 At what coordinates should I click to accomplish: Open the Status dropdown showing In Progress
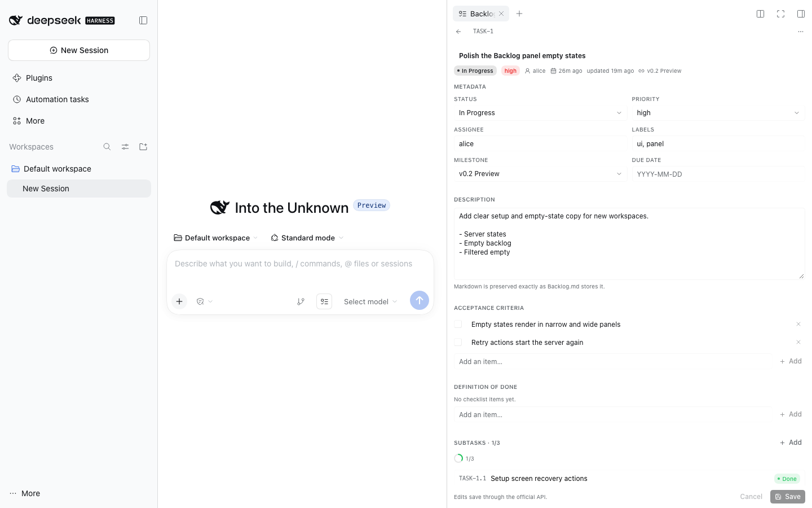point(540,113)
